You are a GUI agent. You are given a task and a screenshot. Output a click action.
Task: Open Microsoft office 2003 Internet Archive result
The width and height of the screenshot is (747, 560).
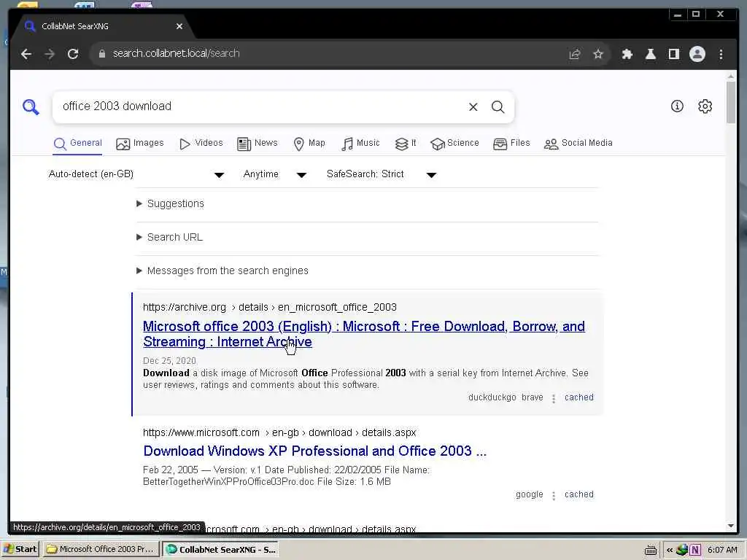point(364,334)
